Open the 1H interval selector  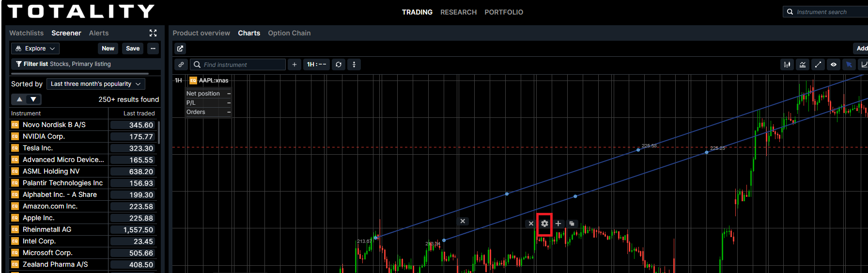[317, 64]
